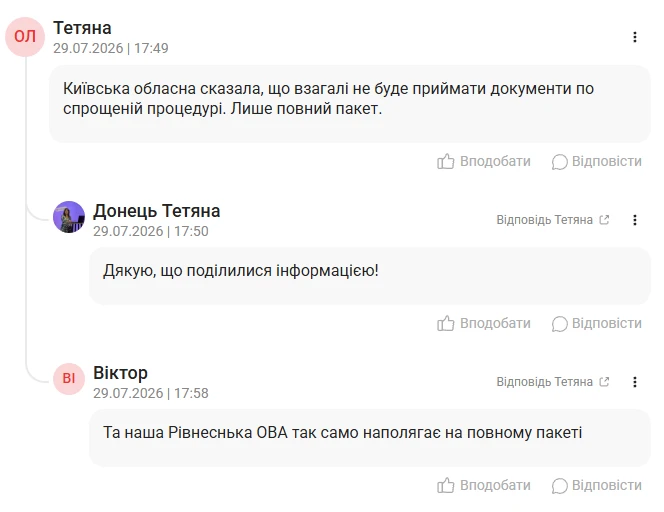Follow the 'Відповідь Тетяна' link on Віктор's reply
664x512 pixels.
(x=544, y=382)
